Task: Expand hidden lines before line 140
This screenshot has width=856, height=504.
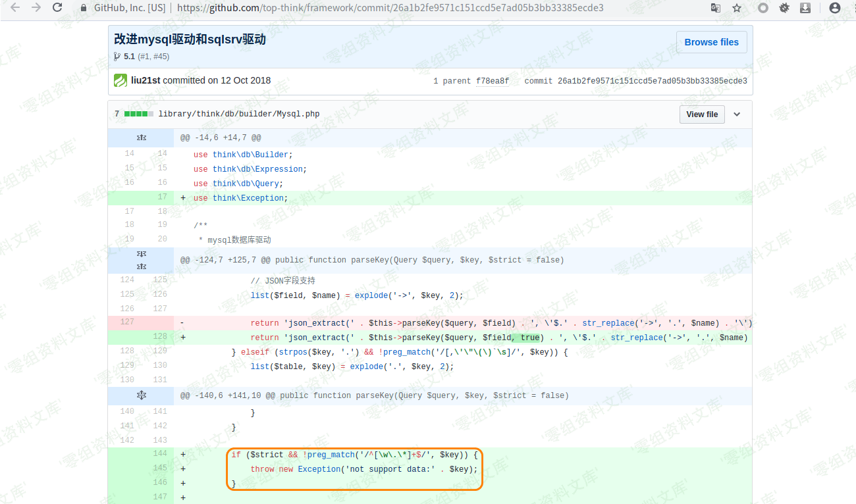Action: [x=141, y=395]
